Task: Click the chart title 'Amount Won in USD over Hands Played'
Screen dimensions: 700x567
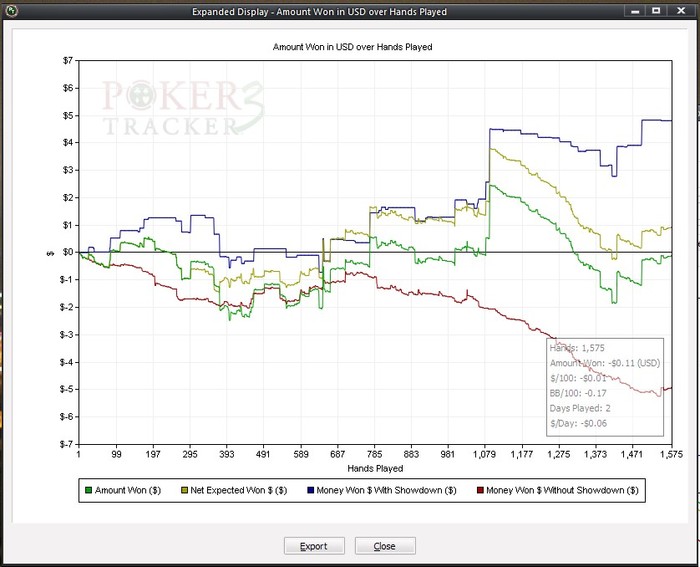Action: 353,47
